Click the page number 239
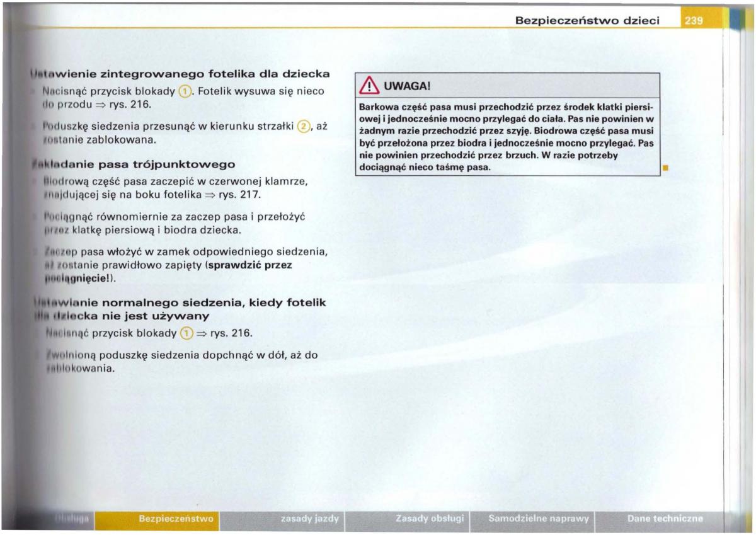 [693, 20]
